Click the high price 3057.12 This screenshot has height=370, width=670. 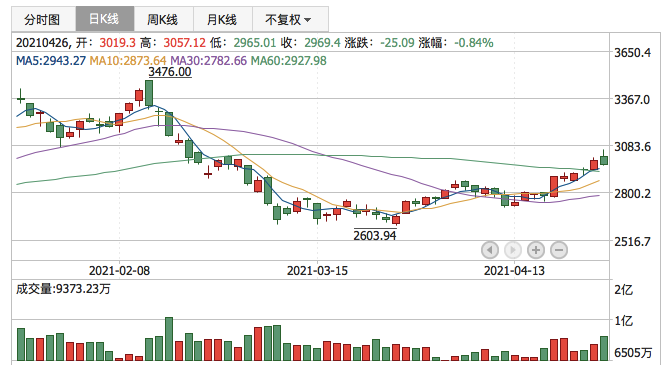185,43
